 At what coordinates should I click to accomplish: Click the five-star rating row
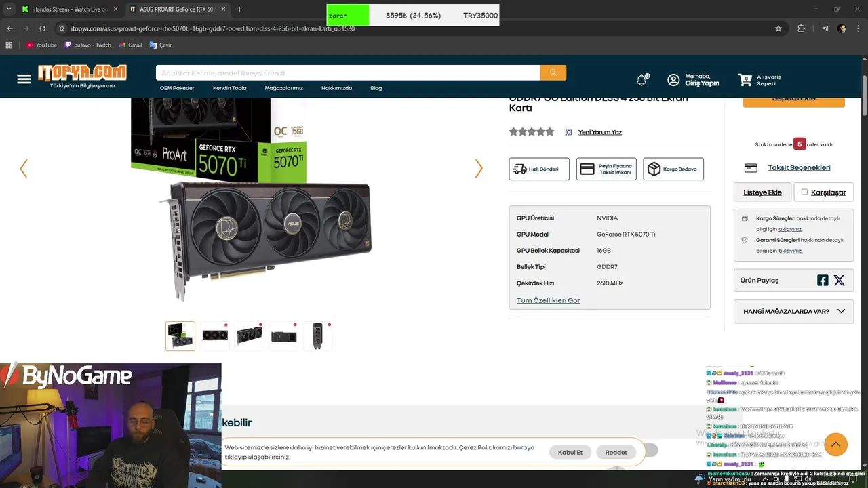click(532, 132)
